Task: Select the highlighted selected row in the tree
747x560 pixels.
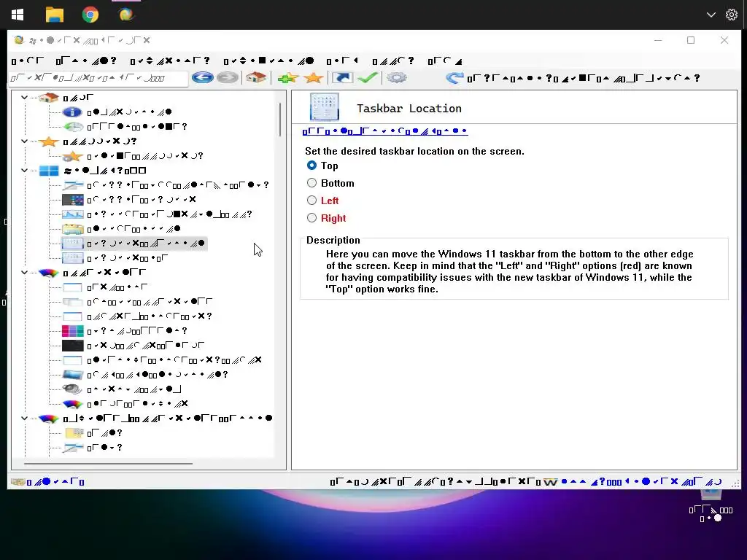Action: pyautogui.click(x=134, y=244)
